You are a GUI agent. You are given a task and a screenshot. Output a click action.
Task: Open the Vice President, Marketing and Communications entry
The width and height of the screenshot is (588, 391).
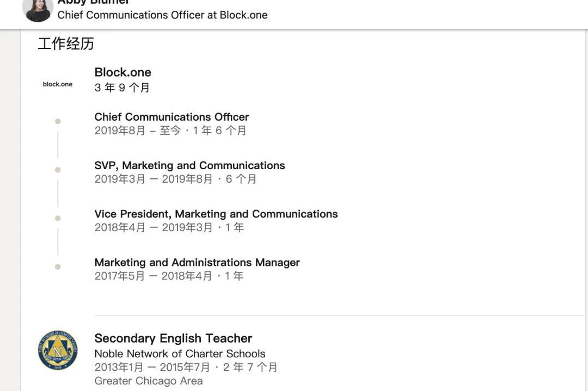[x=216, y=214]
